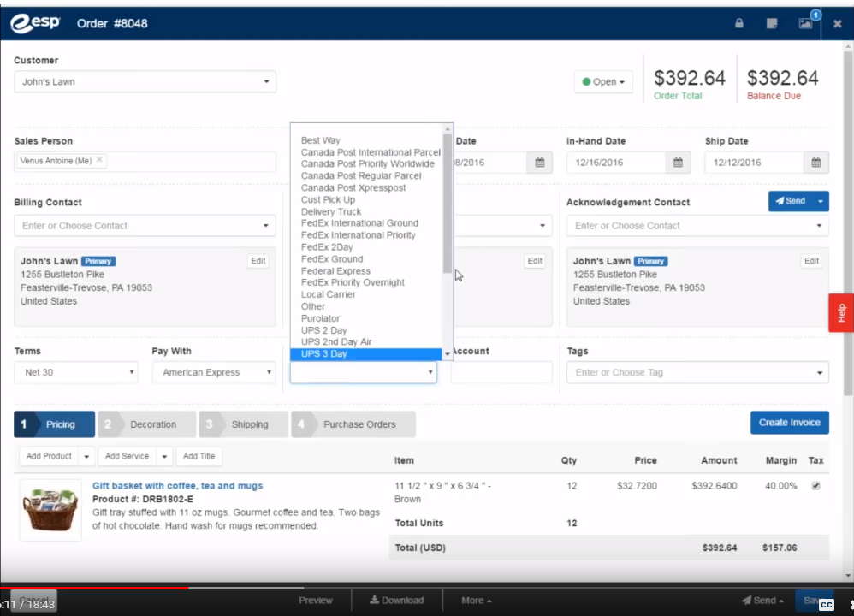Select Cust Pick Up option

[328, 200]
